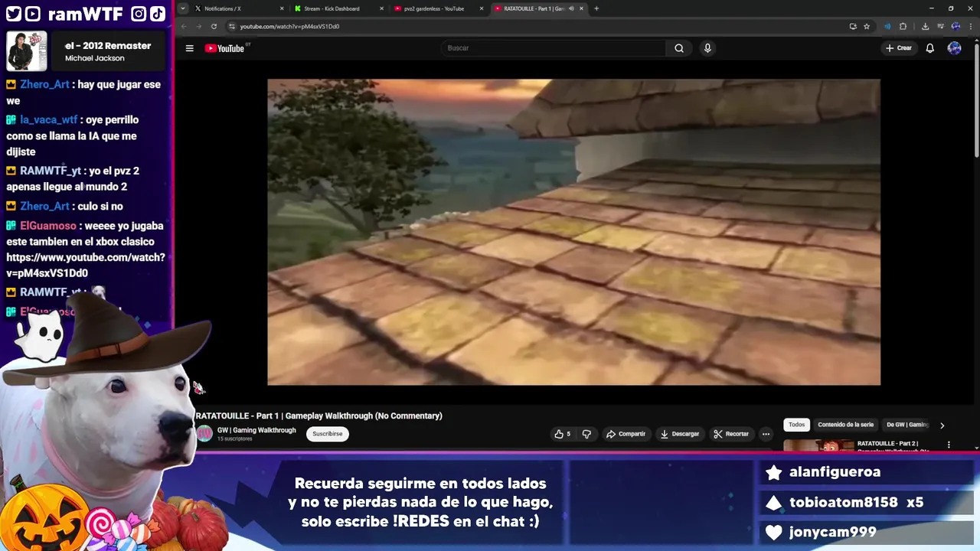Open options for the RATATOUILLE Part 2 suggestion
This screenshot has width=980, height=551.
click(x=949, y=445)
